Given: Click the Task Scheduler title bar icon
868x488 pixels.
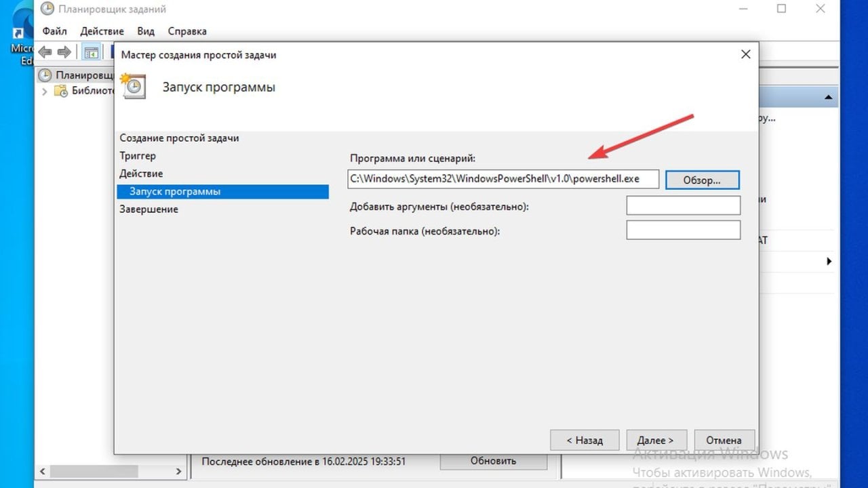Looking at the screenshot, I should (47, 9).
